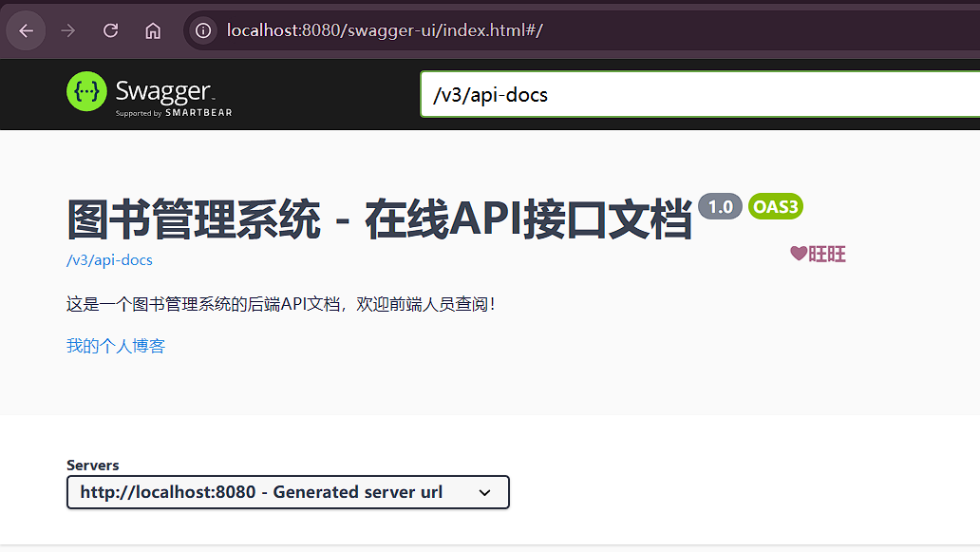
Task: Click the green OAS3 badge
Action: coord(775,206)
